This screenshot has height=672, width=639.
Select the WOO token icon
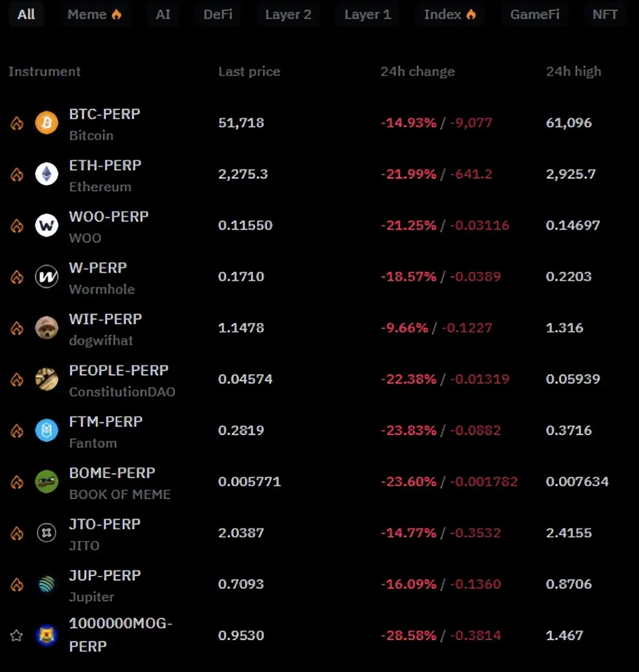(x=46, y=225)
